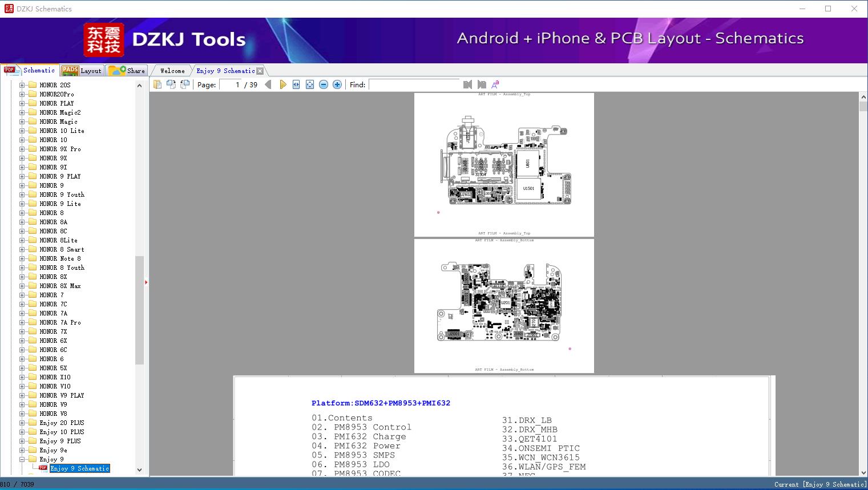The width and height of the screenshot is (868, 490).
Task: Click the '03. PMI632 Charge' contents entry
Action: tap(359, 436)
